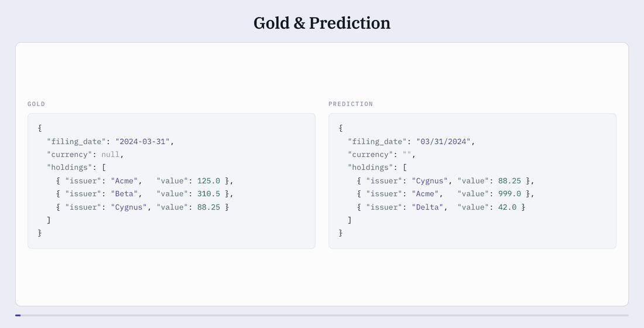Click the predicted "Cygnus" issuer

point(430,181)
